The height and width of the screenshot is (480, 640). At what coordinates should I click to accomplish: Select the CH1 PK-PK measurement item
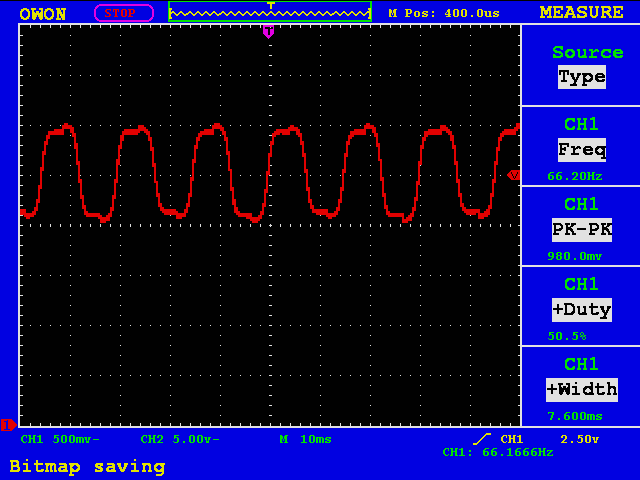click(x=582, y=226)
